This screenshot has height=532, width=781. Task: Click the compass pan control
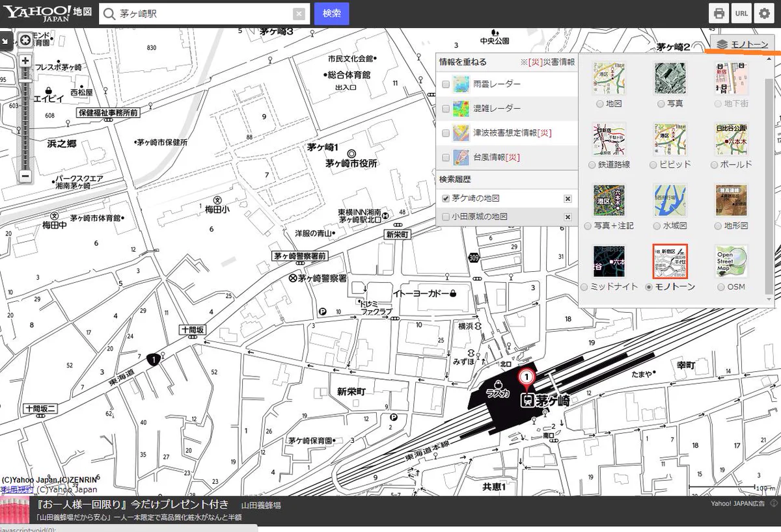point(25,40)
